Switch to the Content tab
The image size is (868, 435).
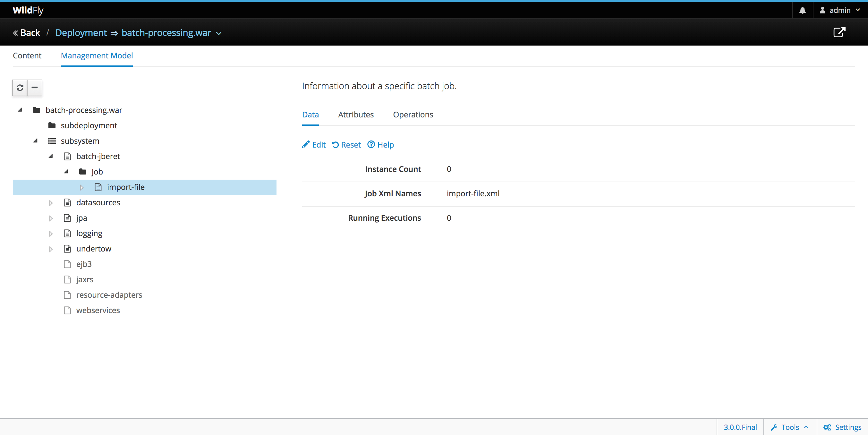pos(27,55)
